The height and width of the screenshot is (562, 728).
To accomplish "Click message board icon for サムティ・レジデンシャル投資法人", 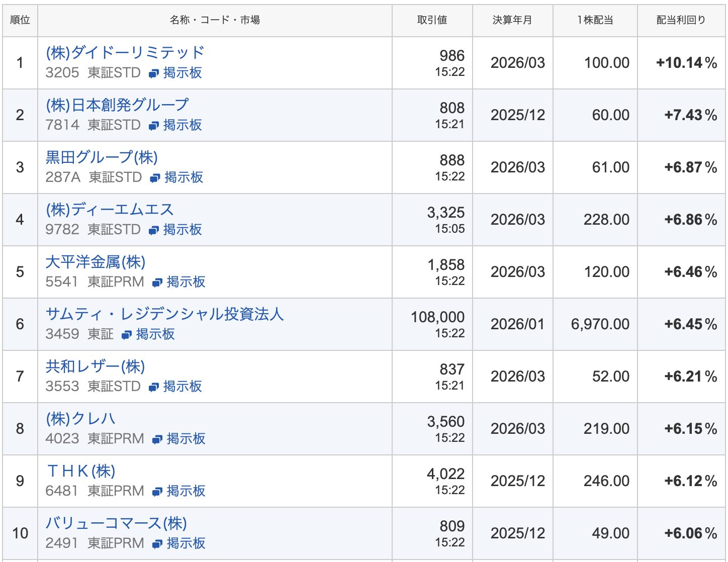I will coord(127,335).
